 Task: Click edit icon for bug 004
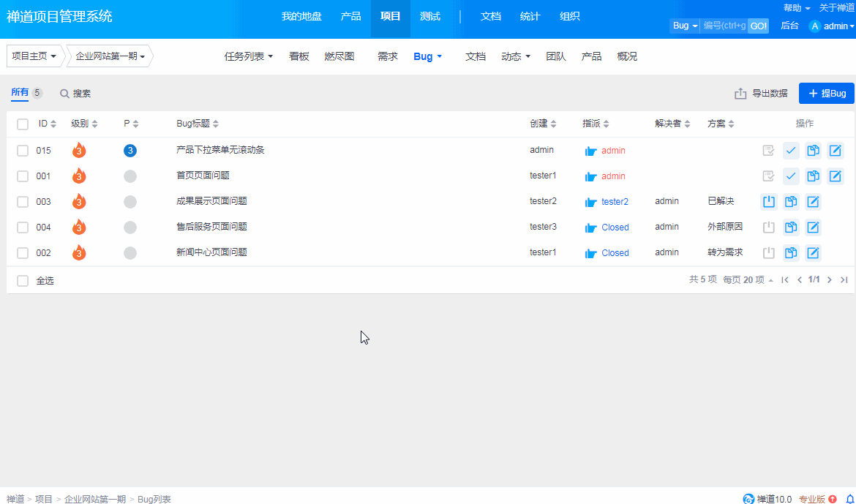point(813,227)
